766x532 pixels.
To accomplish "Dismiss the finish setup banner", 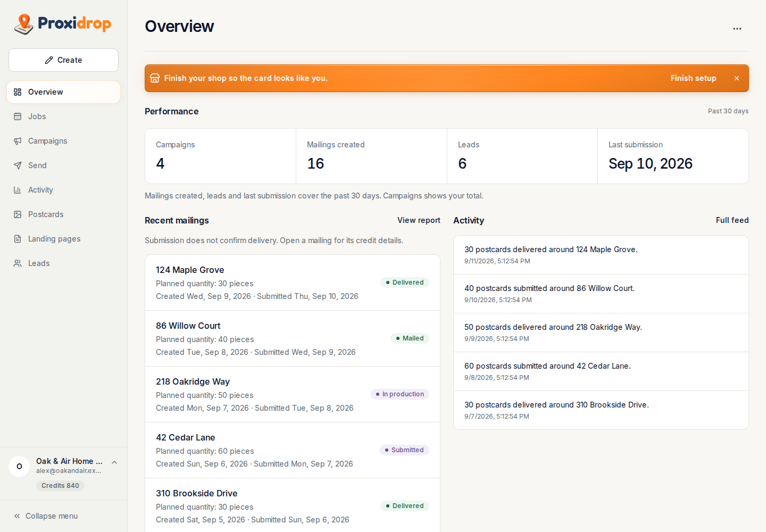I will point(737,78).
